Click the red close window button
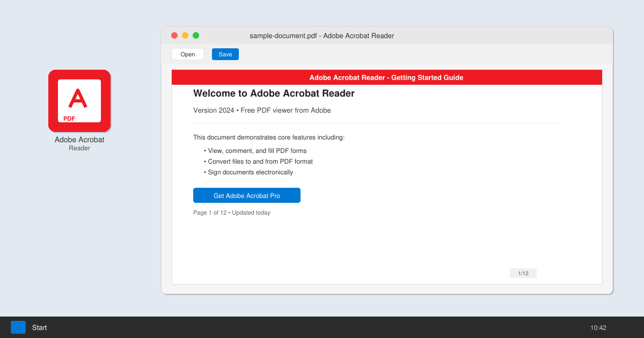The width and height of the screenshot is (644, 338). point(174,35)
